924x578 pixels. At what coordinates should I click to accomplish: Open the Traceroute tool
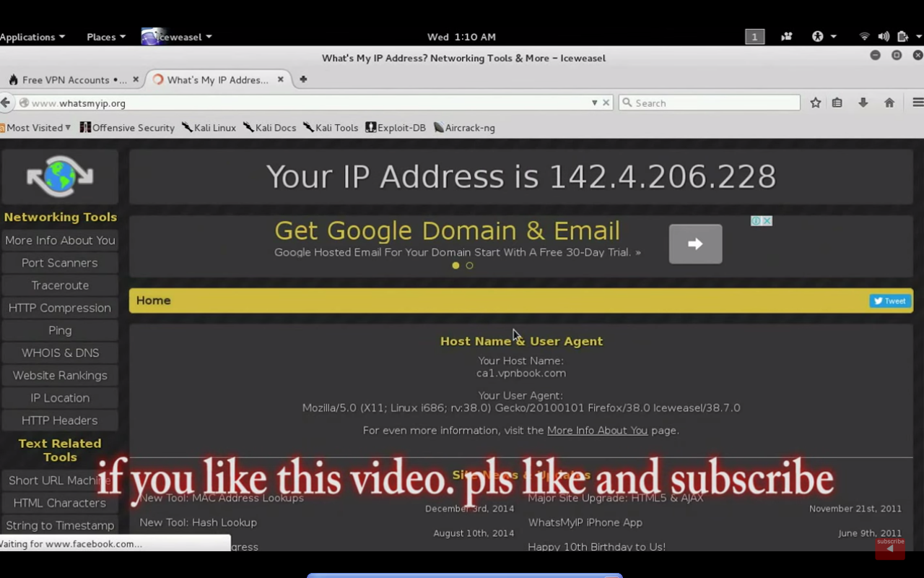pyautogui.click(x=60, y=285)
